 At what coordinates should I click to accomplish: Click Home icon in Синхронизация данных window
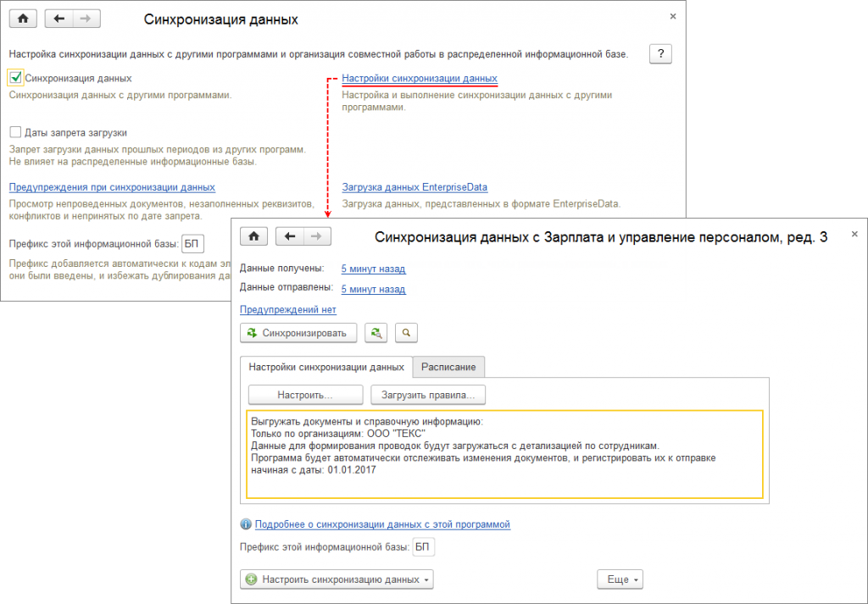click(23, 19)
